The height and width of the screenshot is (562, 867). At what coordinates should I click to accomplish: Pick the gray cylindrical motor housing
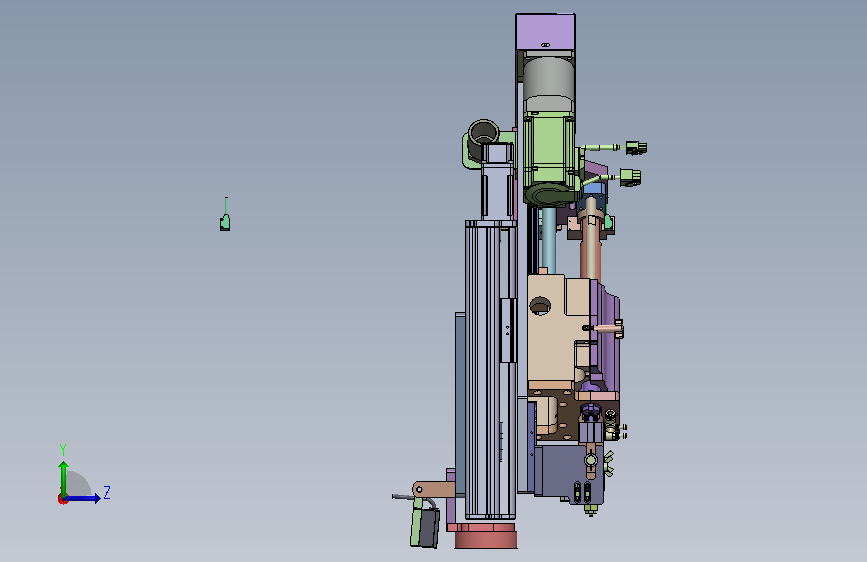[x=549, y=84]
